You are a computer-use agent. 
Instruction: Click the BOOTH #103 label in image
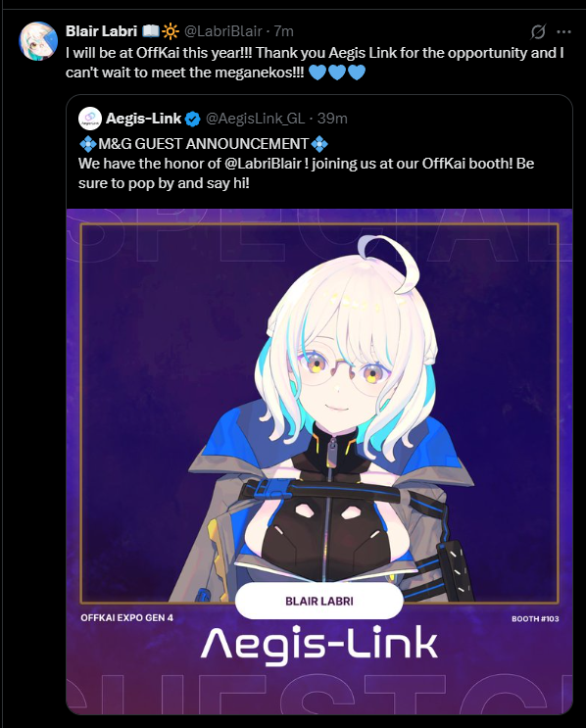coord(535,618)
